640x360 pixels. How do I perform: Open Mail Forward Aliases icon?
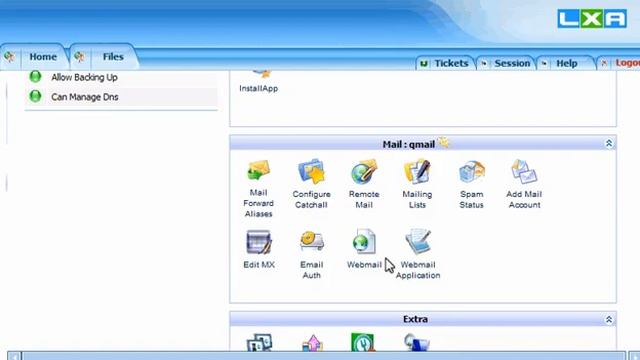pyautogui.click(x=258, y=171)
